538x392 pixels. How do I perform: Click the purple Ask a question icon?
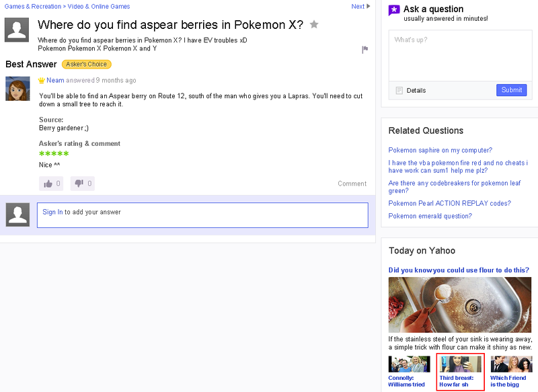(x=394, y=9)
